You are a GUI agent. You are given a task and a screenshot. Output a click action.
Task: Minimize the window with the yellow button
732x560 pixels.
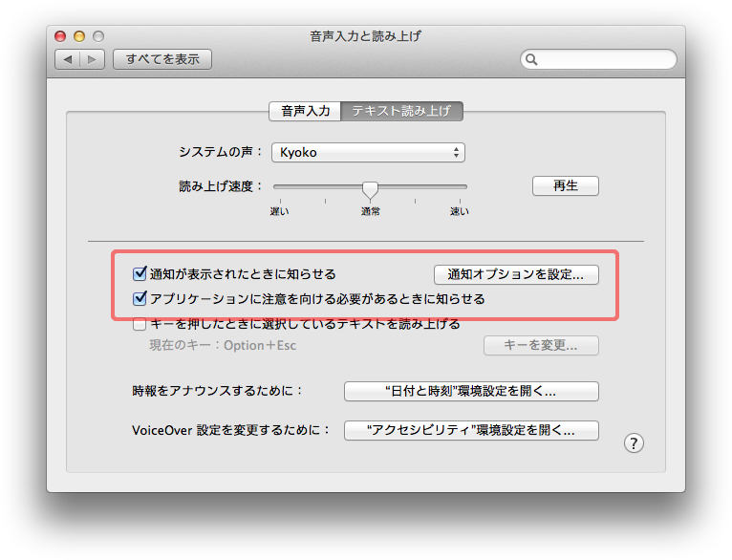coord(79,36)
